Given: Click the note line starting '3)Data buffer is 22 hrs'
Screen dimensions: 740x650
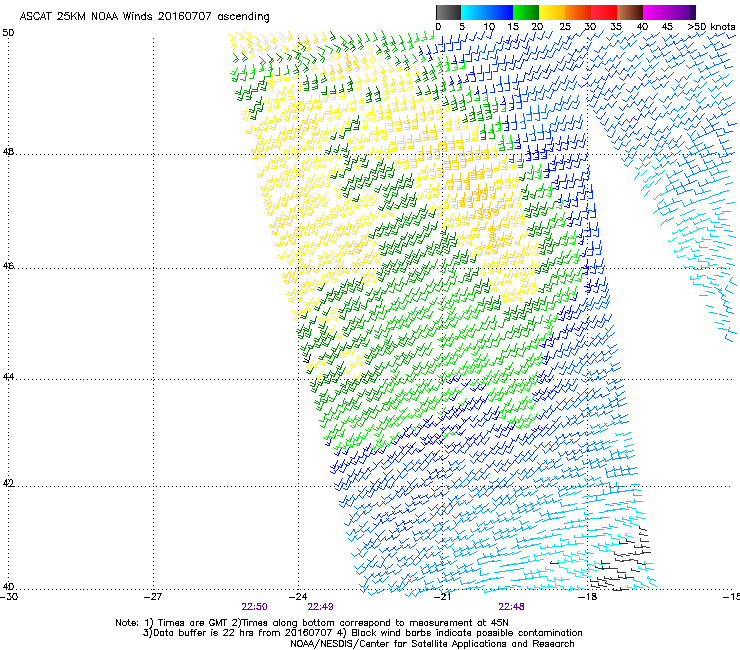Looking at the screenshot, I should [x=362, y=633].
